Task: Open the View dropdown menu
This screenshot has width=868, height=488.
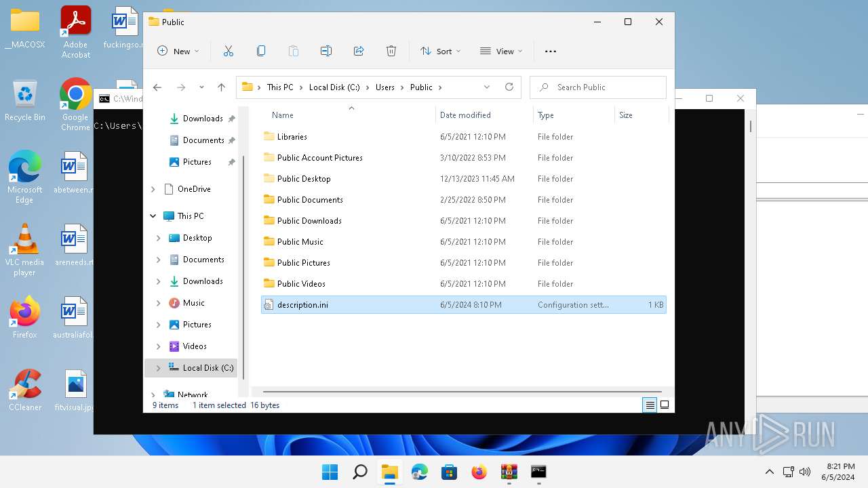Action: [x=502, y=51]
